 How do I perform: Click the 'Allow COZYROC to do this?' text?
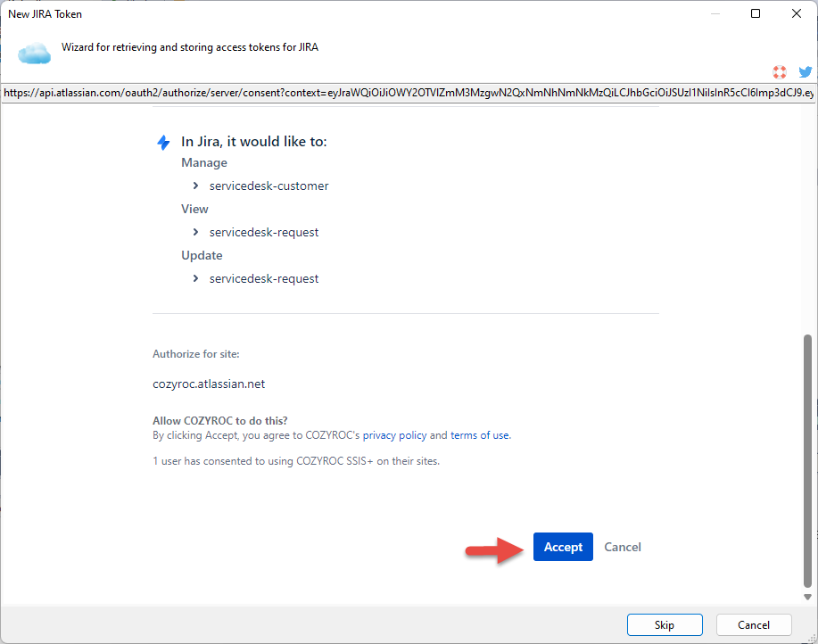click(220, 421)
